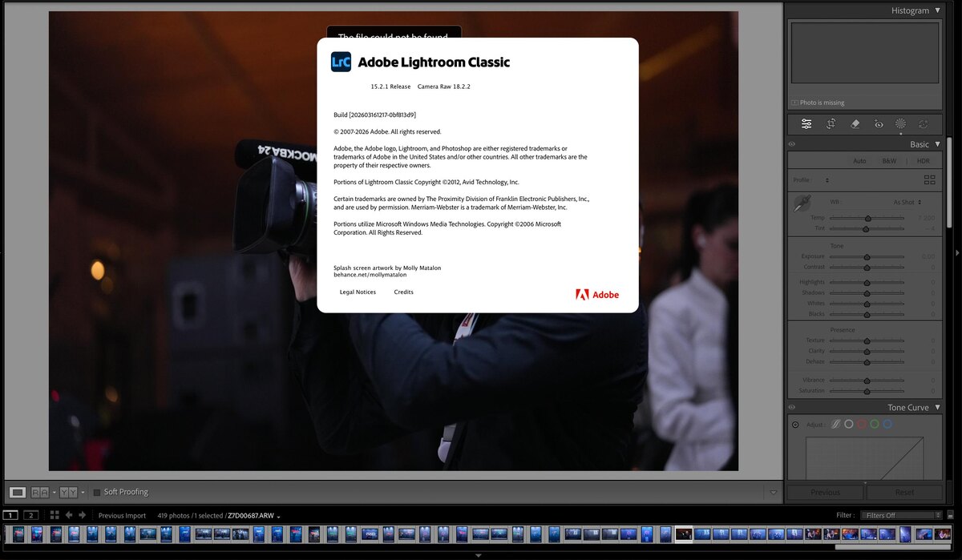Select the blue channel curve circle
This screenshot has height=560, width=962.
(x=887, y=424)
